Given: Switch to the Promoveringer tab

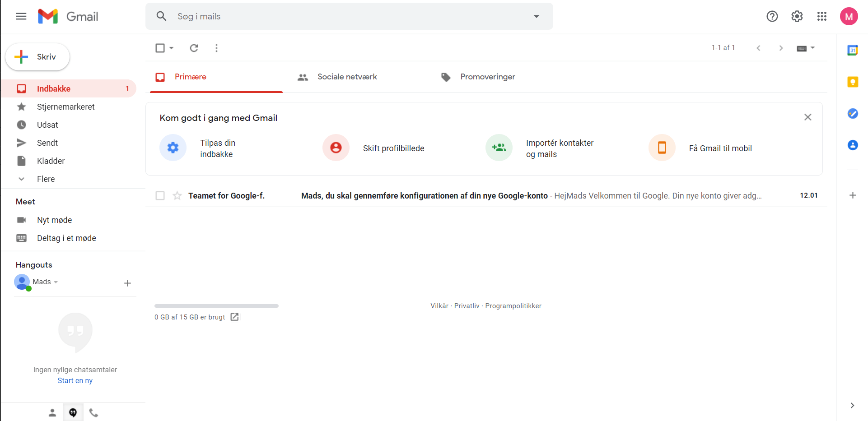Looking at the screenshot, I should pos(487,77).
